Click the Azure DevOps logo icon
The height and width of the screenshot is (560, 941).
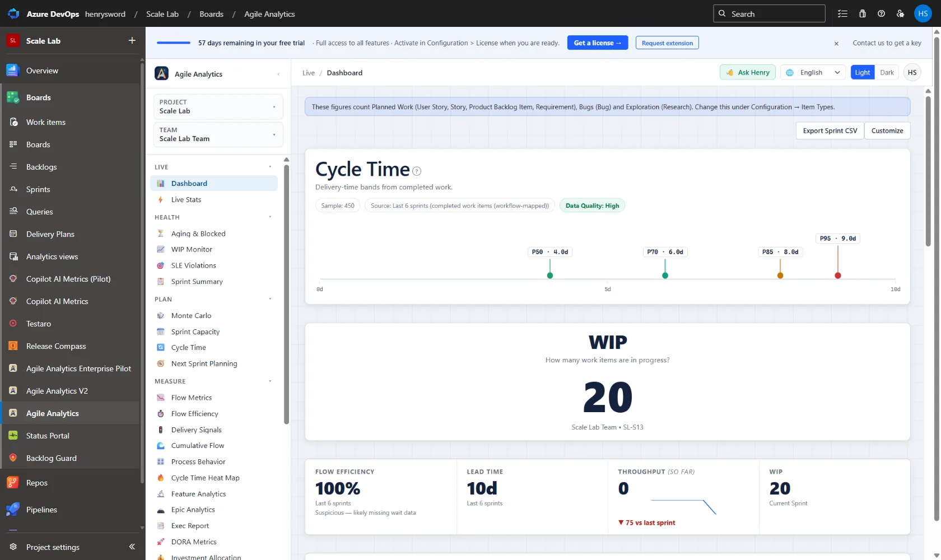tap(13, 13)
